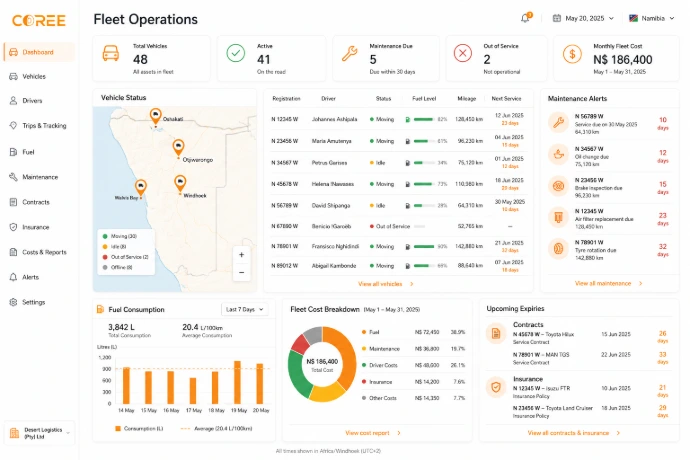Click the tyre rotation icon for N 78901 W
The width and height of the screenshot is (690, 460).
pyautogui.click(x=558, y=248)
